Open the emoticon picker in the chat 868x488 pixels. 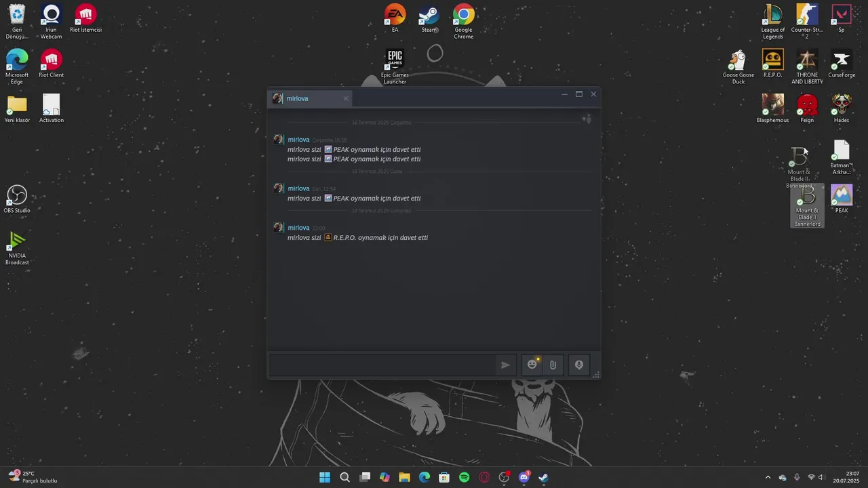pyautogui.click(x=532, y=365)
